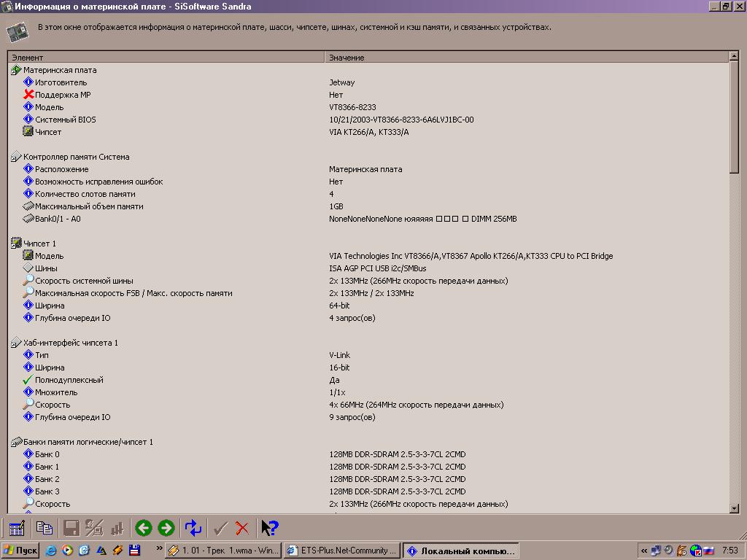Launch Windows Media Player from Quick Launch
Image resolution: width=747 pixels, height=560 pixels.
point(67,551)
